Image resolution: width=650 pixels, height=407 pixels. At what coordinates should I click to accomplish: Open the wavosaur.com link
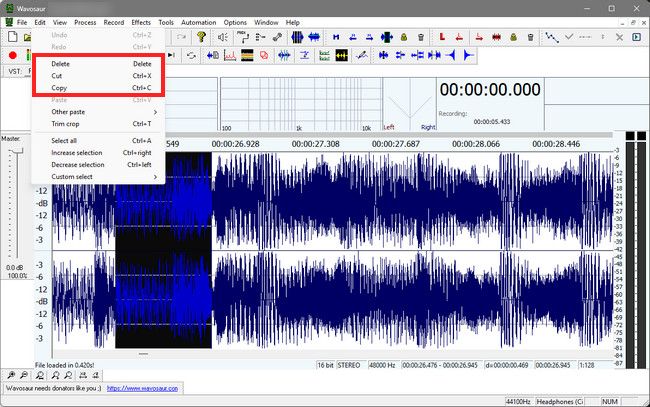point(142,388)
